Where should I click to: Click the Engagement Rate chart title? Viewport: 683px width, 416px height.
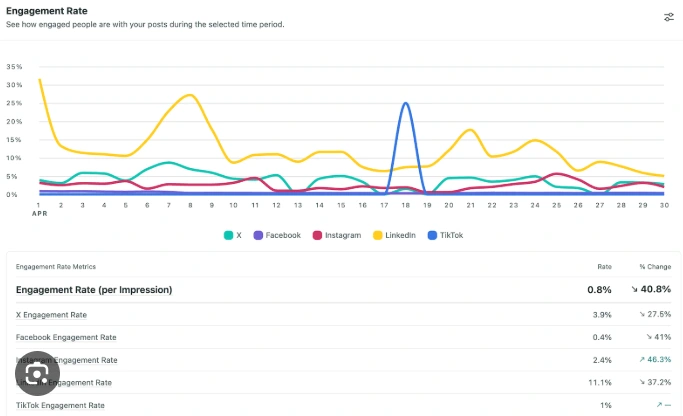pyautogui.click(x=48, y=11)
